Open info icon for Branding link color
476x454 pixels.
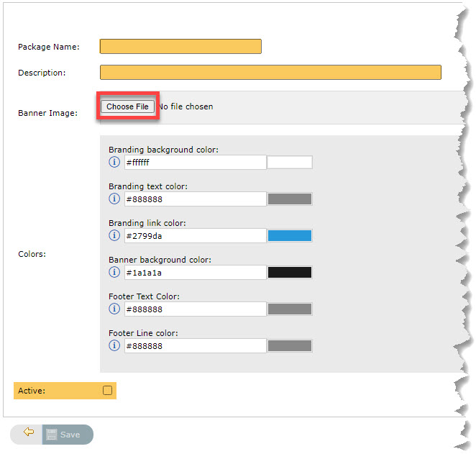tap(114, 235)
